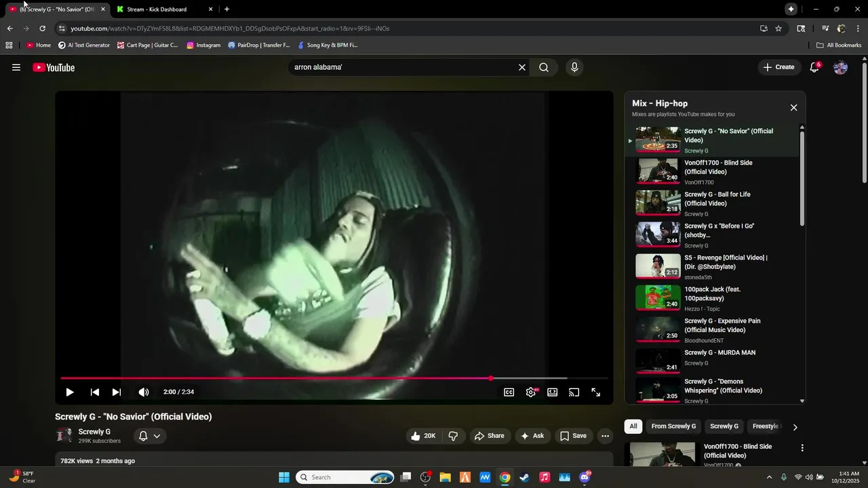This screenshot has width=868, height=488.
Task: Click the search input field
Action: 403,67
